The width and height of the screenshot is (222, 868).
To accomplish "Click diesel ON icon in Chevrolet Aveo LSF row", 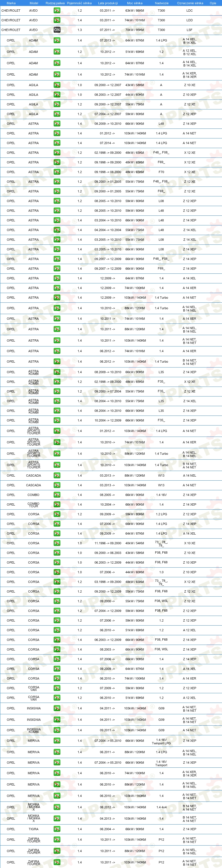I will click(x=57, y=30).
